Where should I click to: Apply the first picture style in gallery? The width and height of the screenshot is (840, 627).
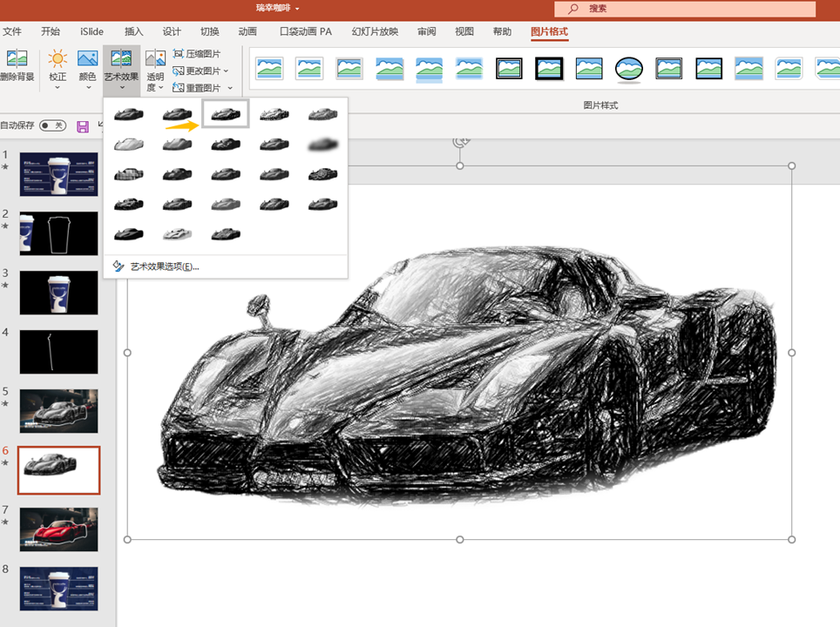click(x=269, y=69)
